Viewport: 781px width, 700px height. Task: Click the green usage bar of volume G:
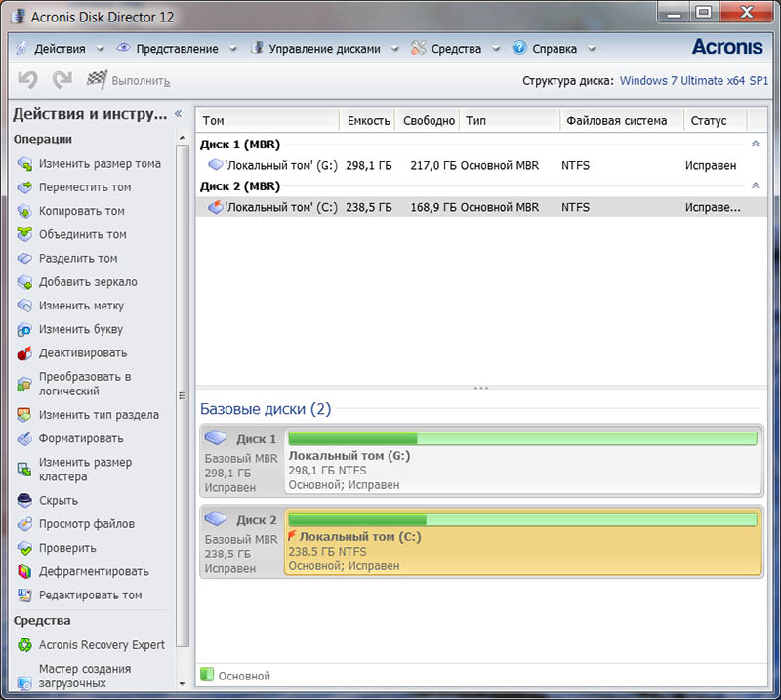[x=522, y=438]
